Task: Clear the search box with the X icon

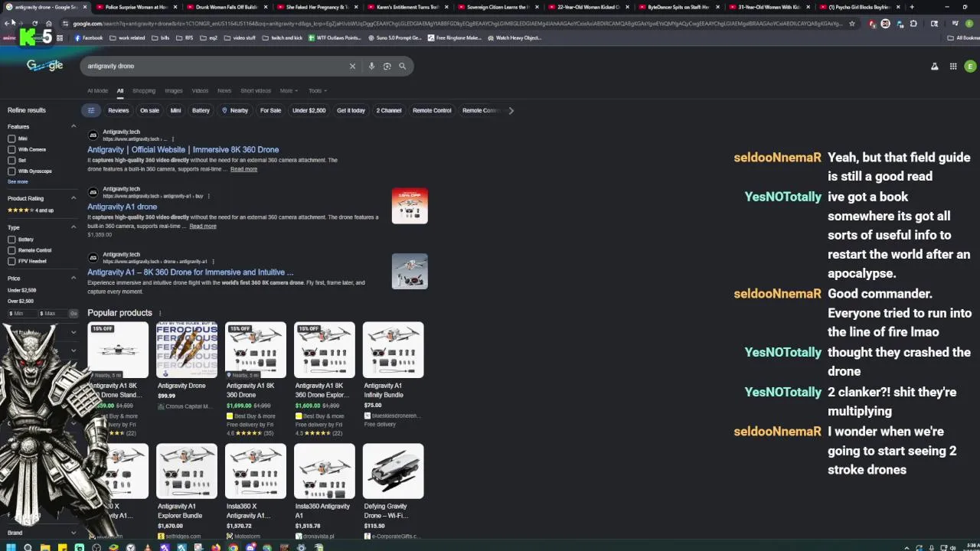Action: click(352, 66)
